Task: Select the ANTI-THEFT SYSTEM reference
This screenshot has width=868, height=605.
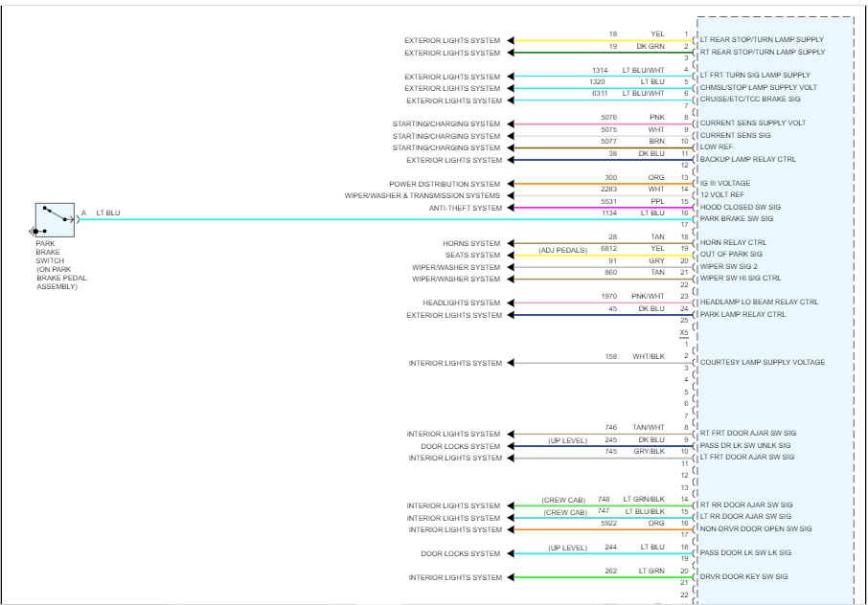Action: (466, 209)
